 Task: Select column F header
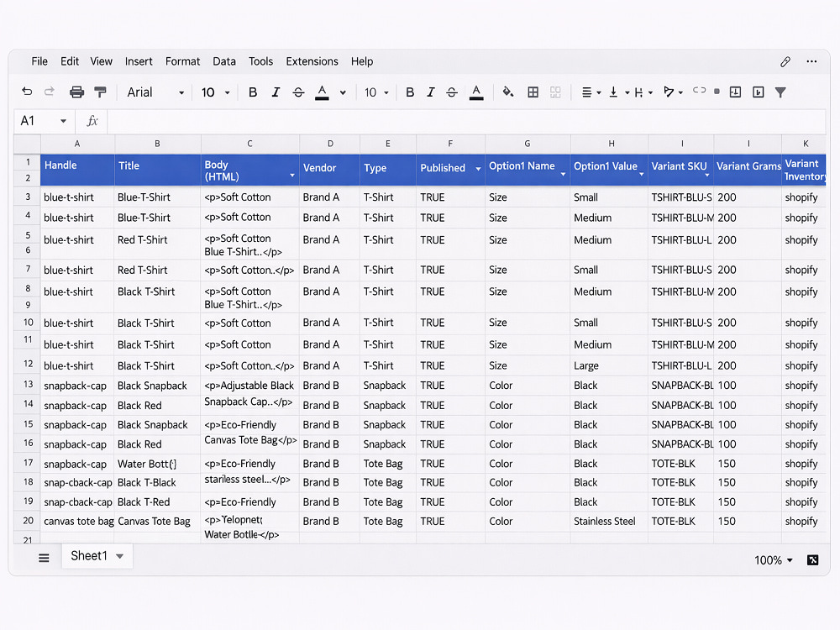coord(450,144)
